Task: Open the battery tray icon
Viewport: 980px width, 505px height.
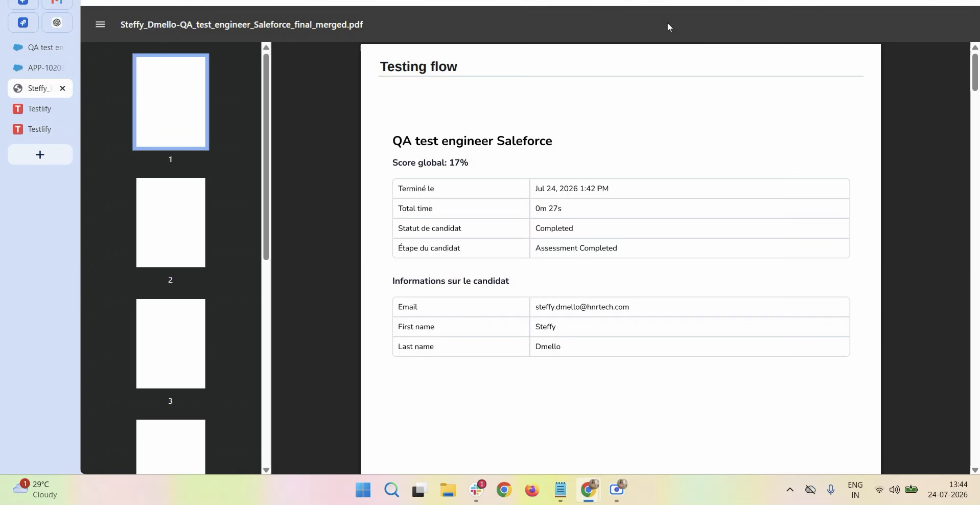Action: click(x=912, y=490)
